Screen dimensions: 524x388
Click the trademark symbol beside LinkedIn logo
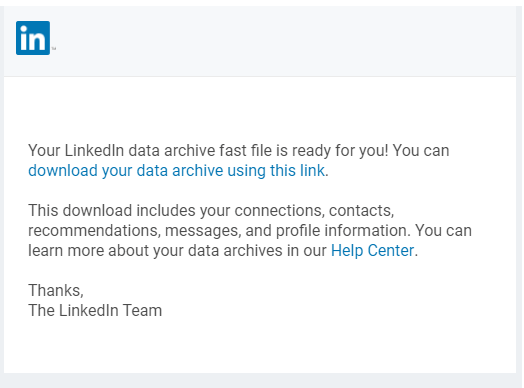click(54, 49)
